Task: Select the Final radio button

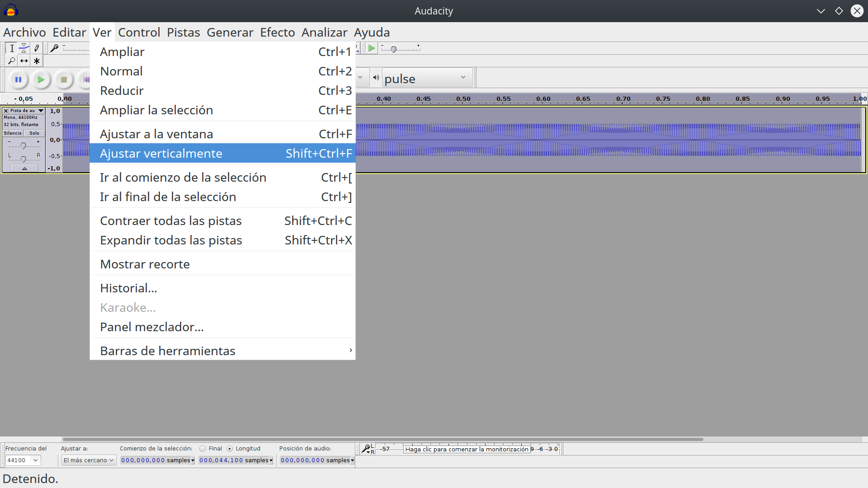Action: pyautogui.click(x=203, y=449)
